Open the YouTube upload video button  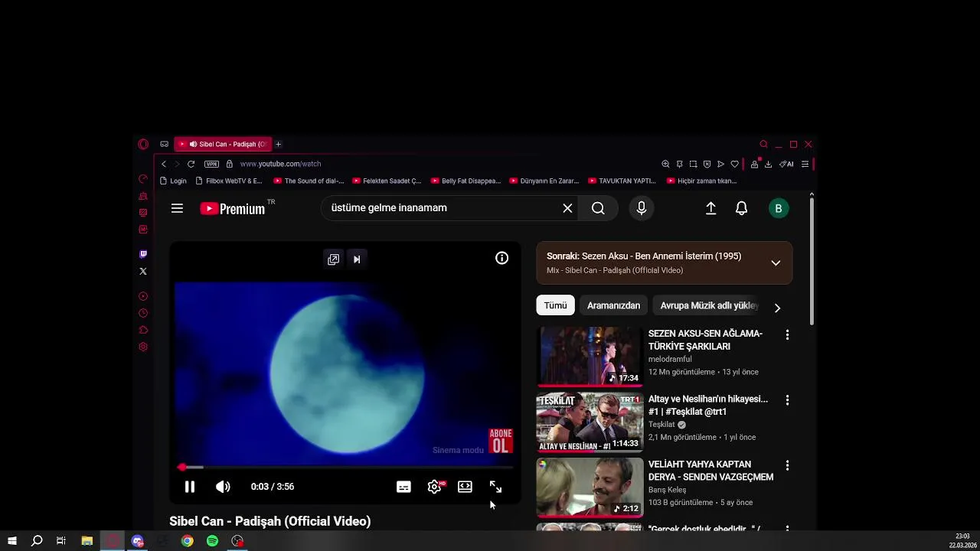pos(710,208)
